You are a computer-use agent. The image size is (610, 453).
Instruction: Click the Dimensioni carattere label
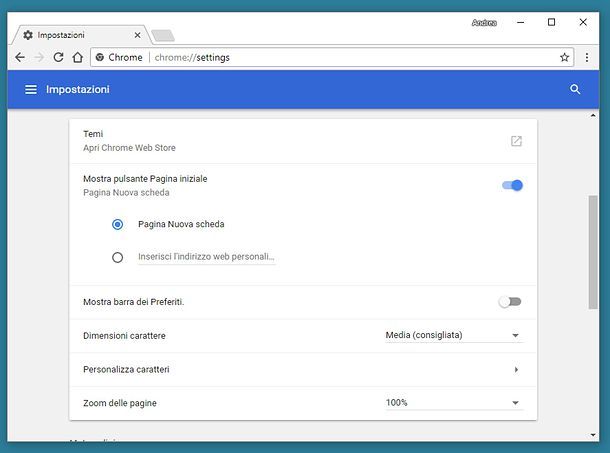click(124, 336)
